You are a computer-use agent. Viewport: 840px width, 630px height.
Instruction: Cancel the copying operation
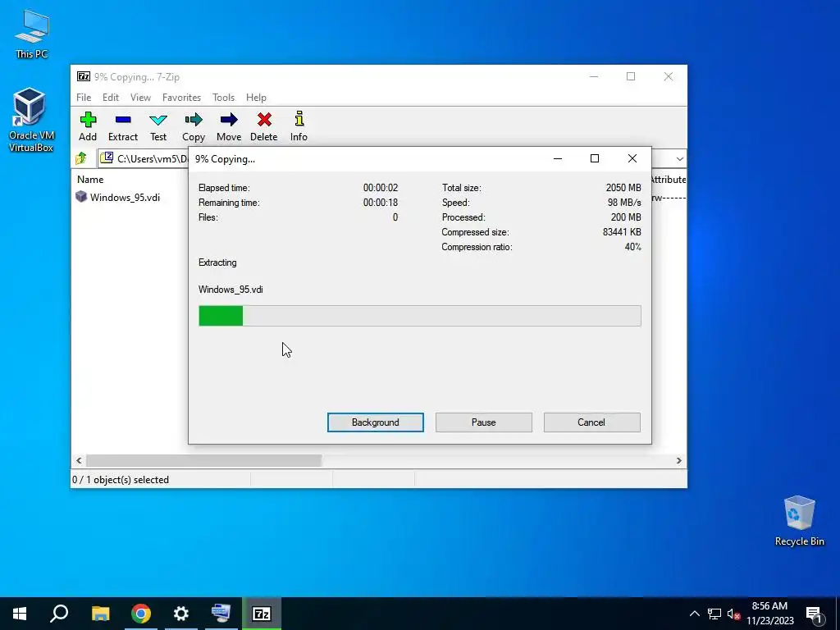click(592, 422)
